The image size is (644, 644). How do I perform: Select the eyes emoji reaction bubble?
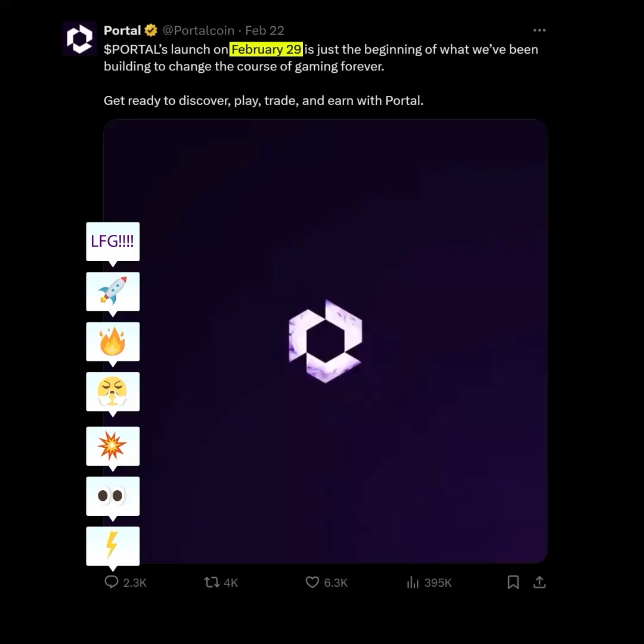(x=113, y=496)
